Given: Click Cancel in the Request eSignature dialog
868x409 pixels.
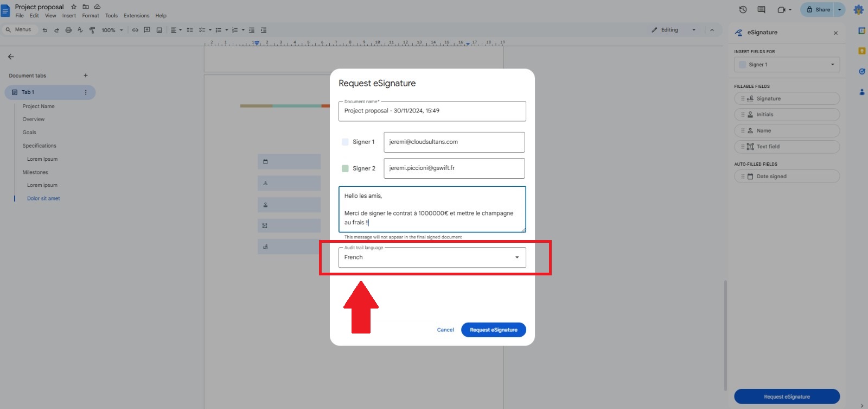Looking at the screenshot, I should pos(445,330).
